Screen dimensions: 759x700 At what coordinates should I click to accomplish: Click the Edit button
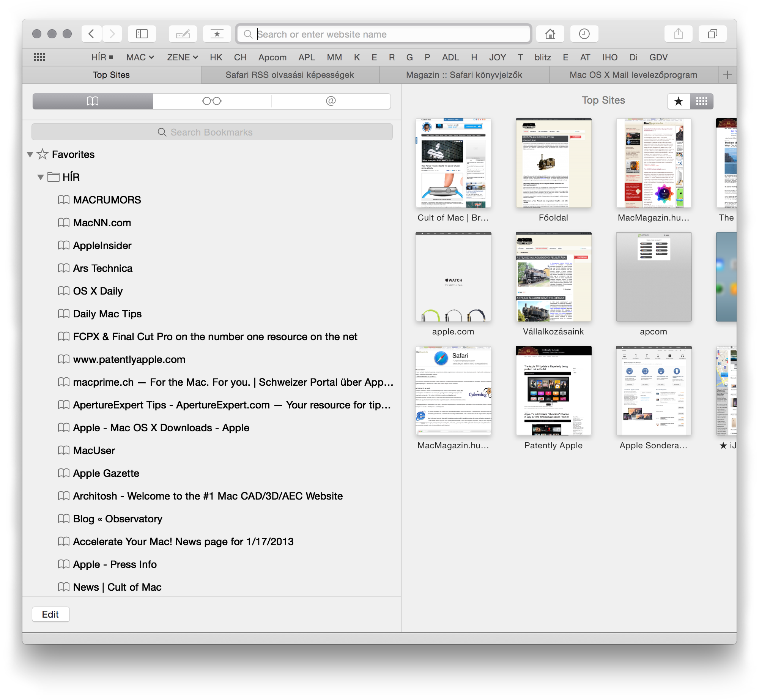[50, 614]
